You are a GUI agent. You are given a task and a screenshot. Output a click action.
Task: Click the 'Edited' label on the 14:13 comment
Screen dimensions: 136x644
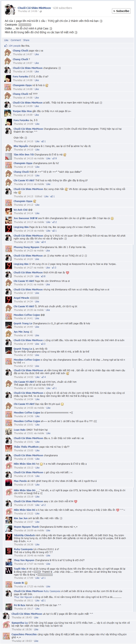[x=38, y=196]
